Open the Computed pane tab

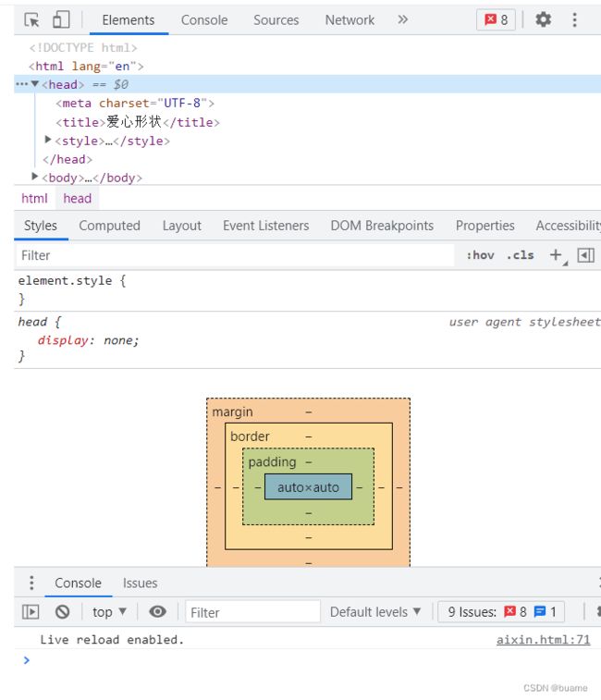click(109, 226)
